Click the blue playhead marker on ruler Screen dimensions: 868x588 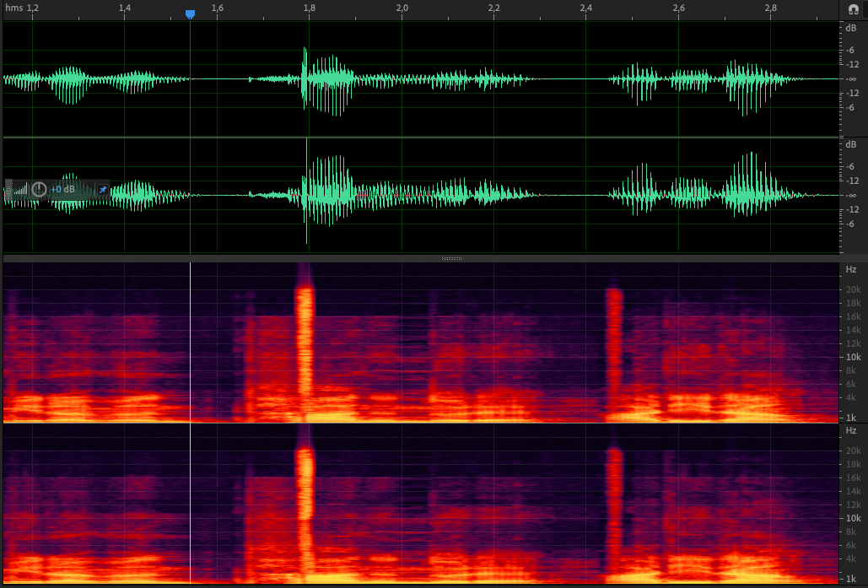(x=190, y=14)
